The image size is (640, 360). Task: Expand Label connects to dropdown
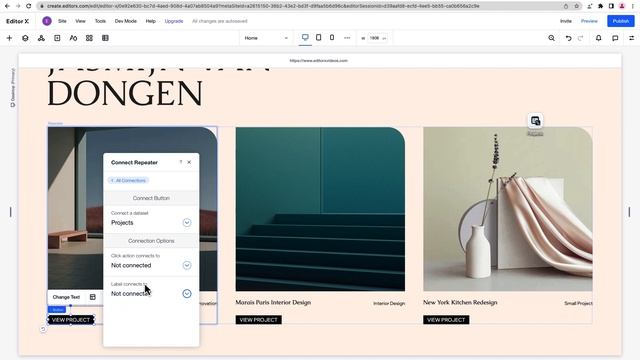(187, 293)
